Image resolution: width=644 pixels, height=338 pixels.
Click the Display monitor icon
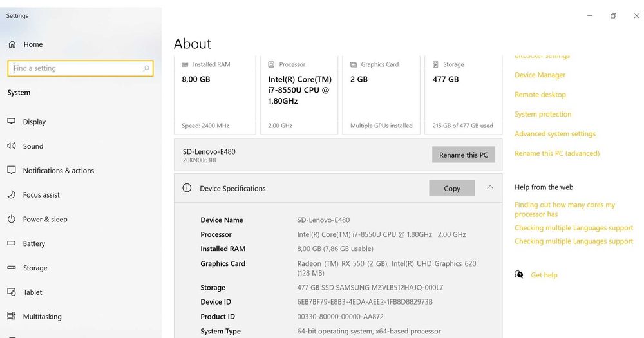click(12, 121)
